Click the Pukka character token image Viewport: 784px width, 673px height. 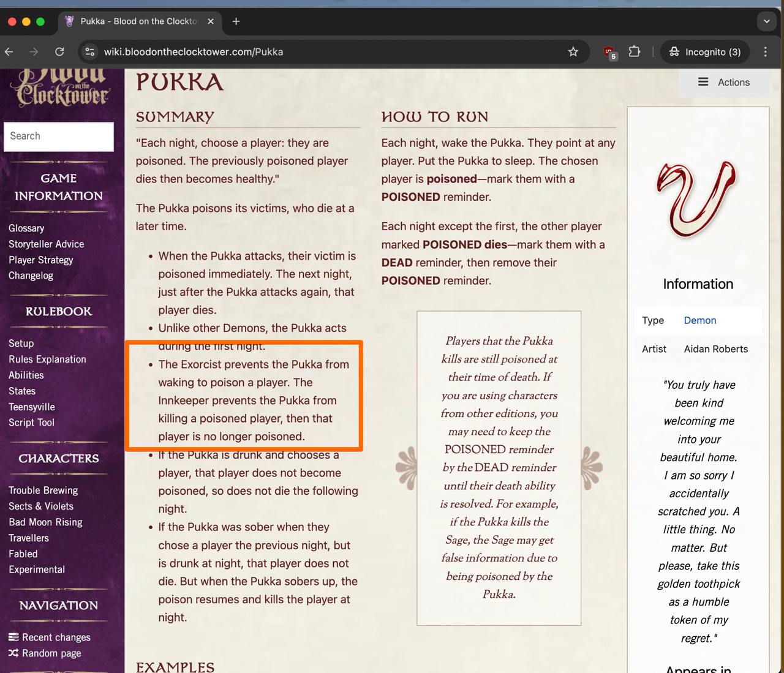click(x=698, y=200)
